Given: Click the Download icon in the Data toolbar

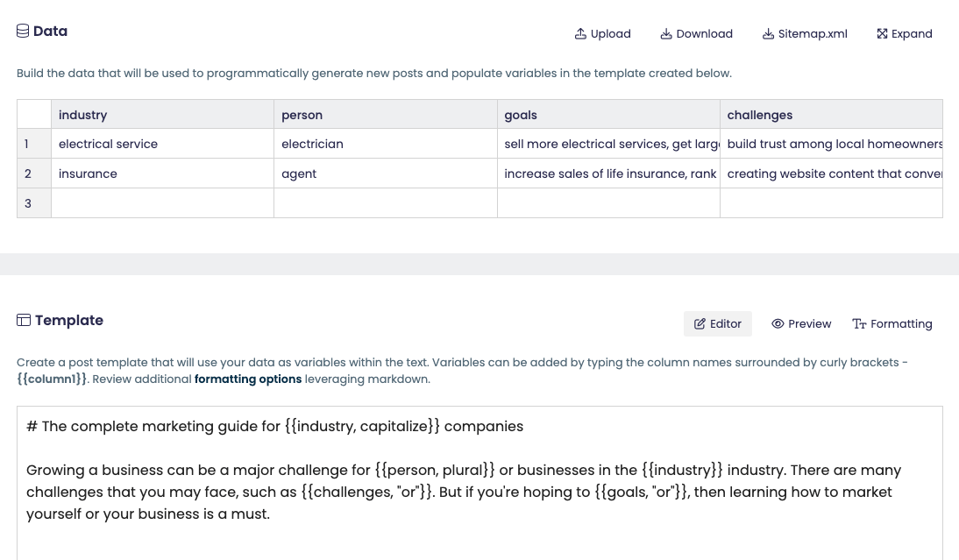Looking at the screenshot, I should pos(666,33).
